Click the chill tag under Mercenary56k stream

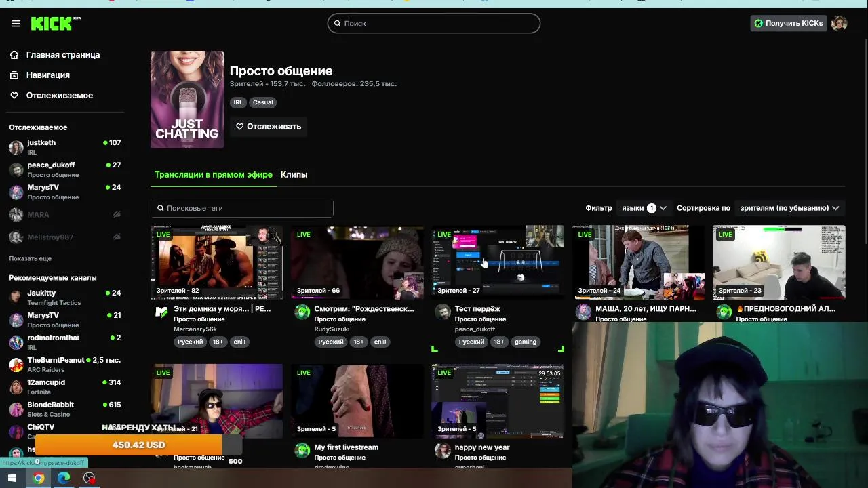tap(239, 342)
